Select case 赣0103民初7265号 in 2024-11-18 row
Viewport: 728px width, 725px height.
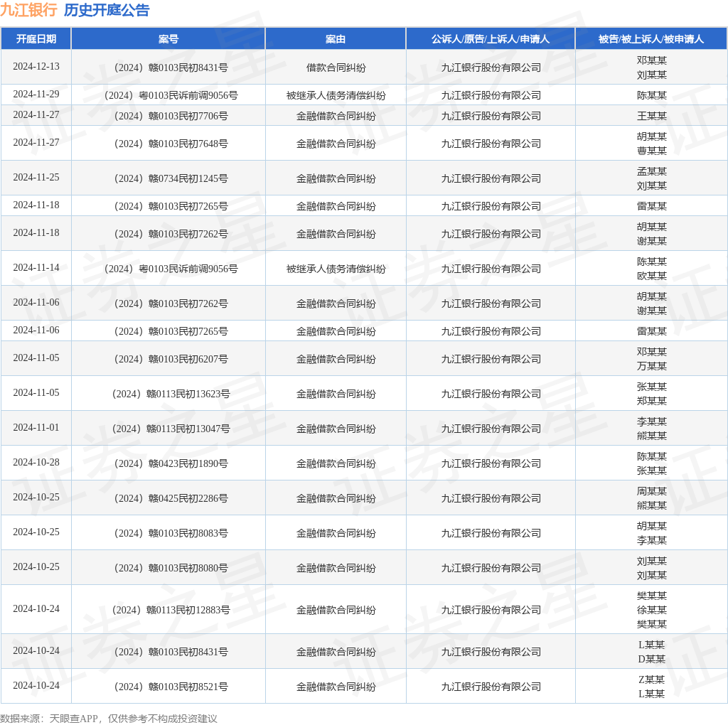(x=171, y=207)
